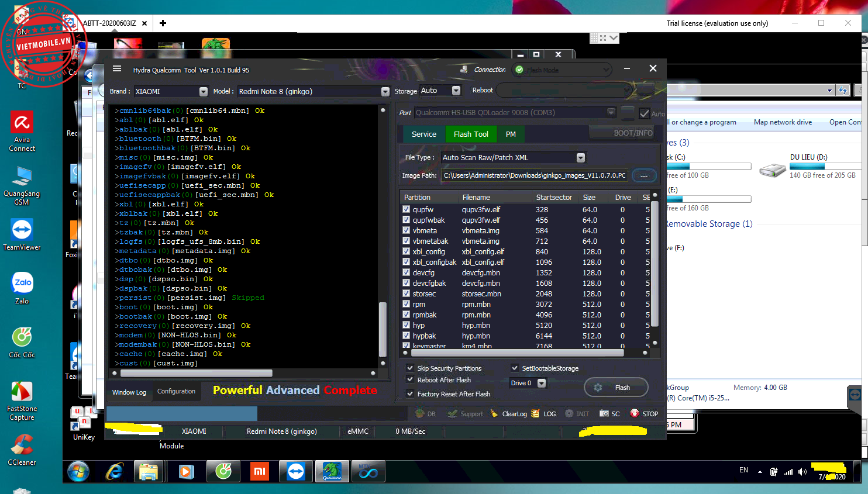Open TeamViewer from the taskbar
The height and width of the screenshot is (494, 868).
[x=296, y=471]
